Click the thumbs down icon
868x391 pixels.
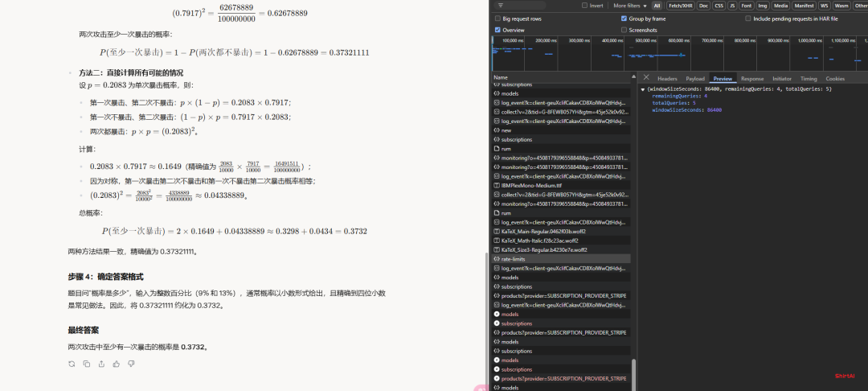(x=131, y=364)
